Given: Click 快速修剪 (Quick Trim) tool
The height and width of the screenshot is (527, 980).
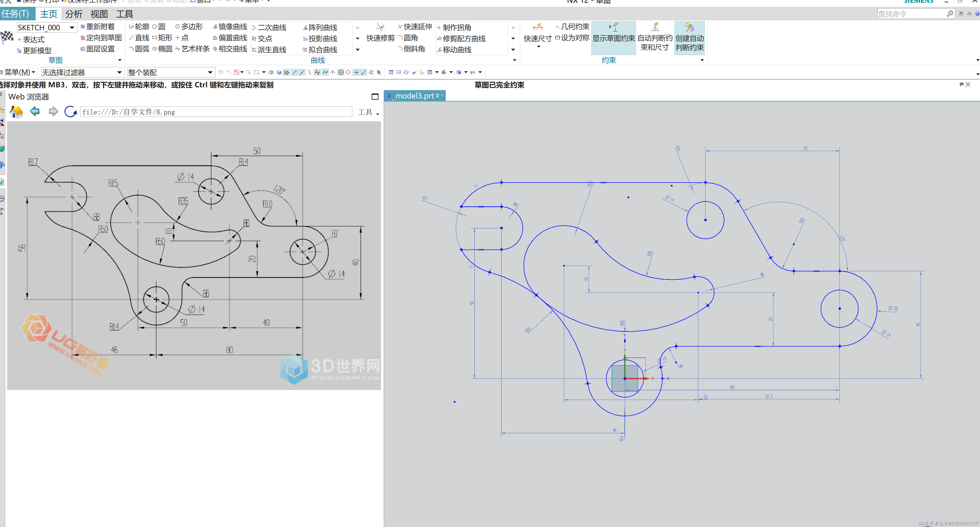Looking at the screenshot, I should (380, 32).
